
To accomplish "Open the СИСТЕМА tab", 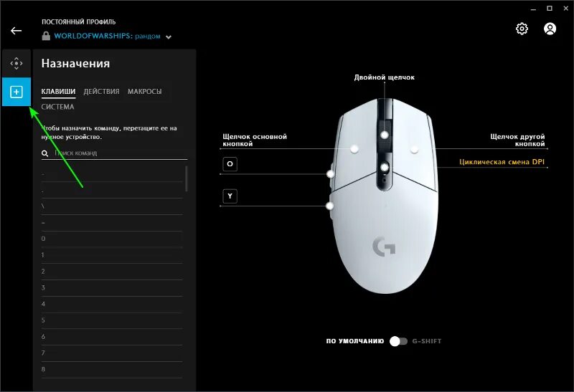I will pos(57,107).
